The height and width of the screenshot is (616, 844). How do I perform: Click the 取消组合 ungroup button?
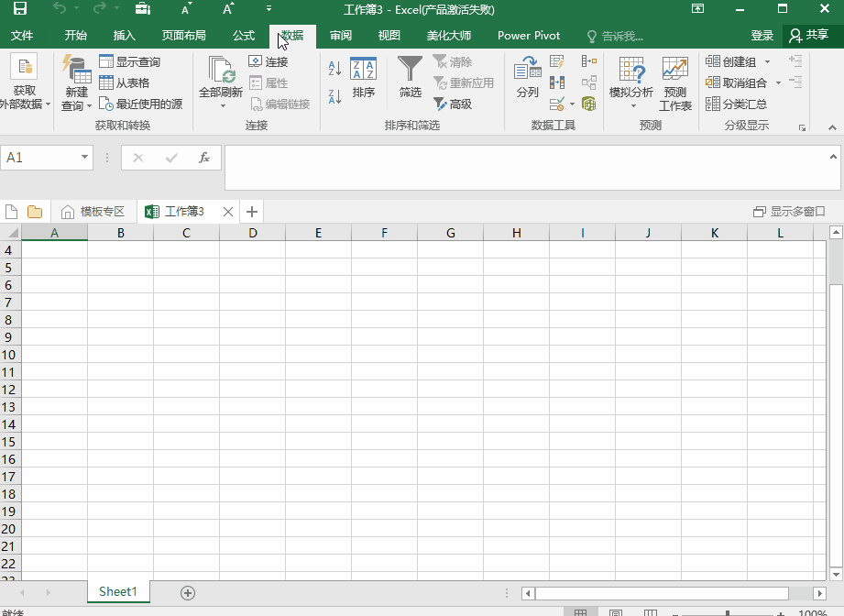click(736, 82)
